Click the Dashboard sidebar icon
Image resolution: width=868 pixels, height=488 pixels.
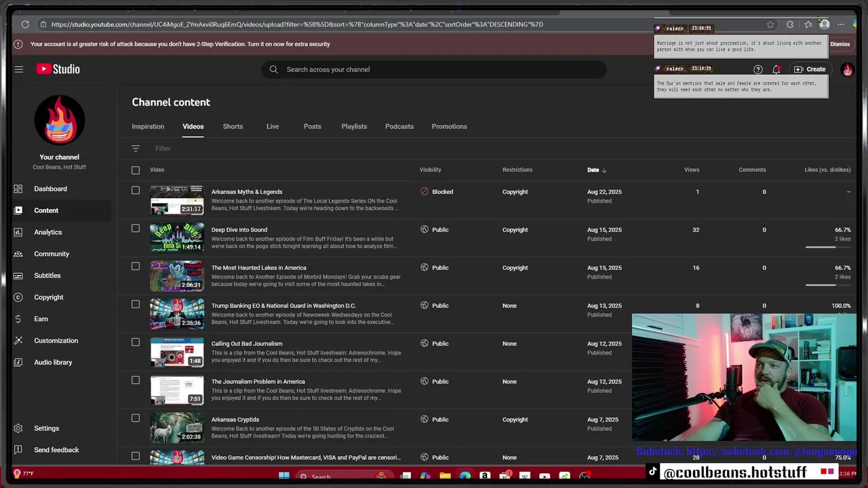[x=18, y=188]
